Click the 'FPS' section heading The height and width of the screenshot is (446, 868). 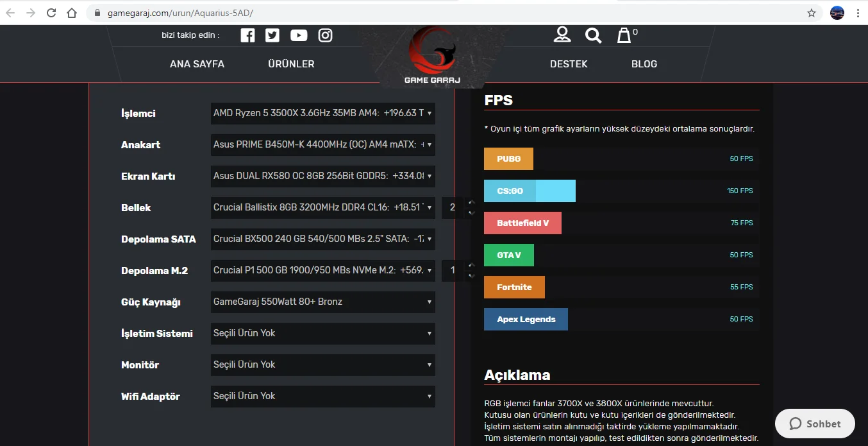coord(499,100)
